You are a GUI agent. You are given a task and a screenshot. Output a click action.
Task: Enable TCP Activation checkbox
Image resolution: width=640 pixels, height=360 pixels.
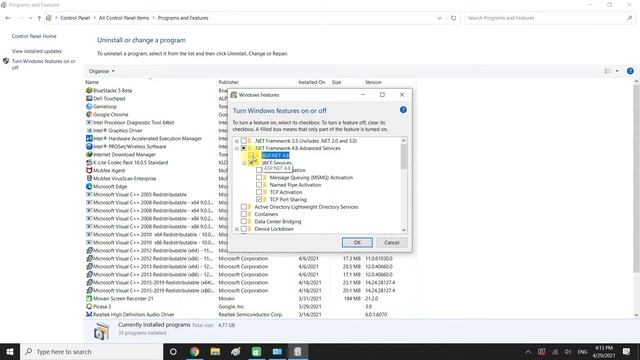[259, 192]
